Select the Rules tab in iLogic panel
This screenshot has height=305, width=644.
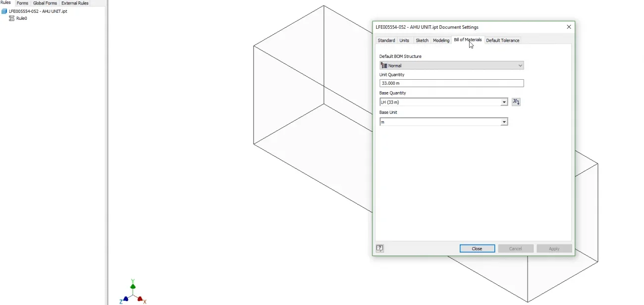coord(6,3)
